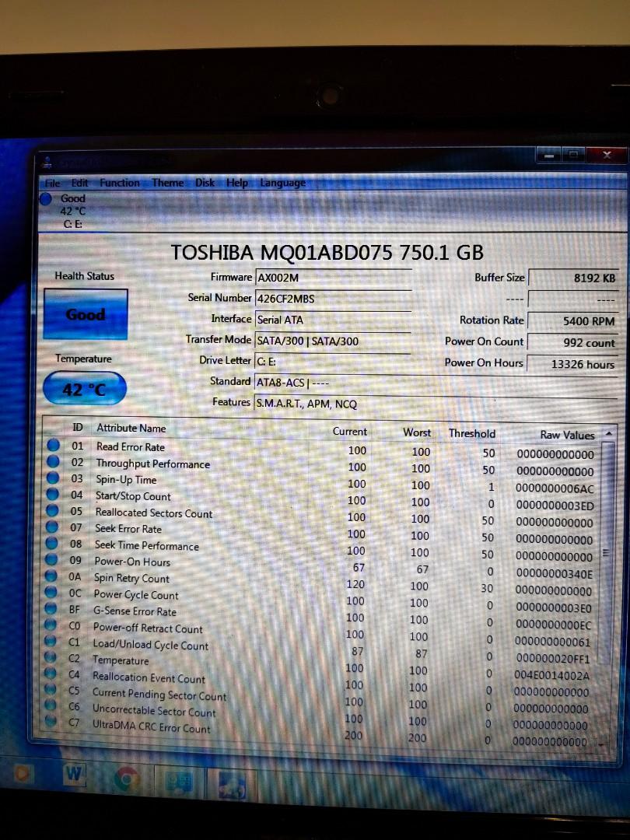Open Google Chrome from the taskbar
This screenshot has width=630, height=840.
click(x=127, y=779)
